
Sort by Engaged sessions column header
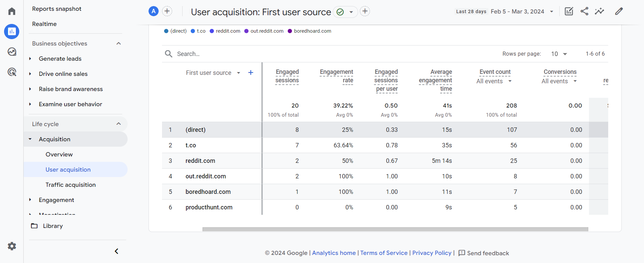(x=287, y=76)
